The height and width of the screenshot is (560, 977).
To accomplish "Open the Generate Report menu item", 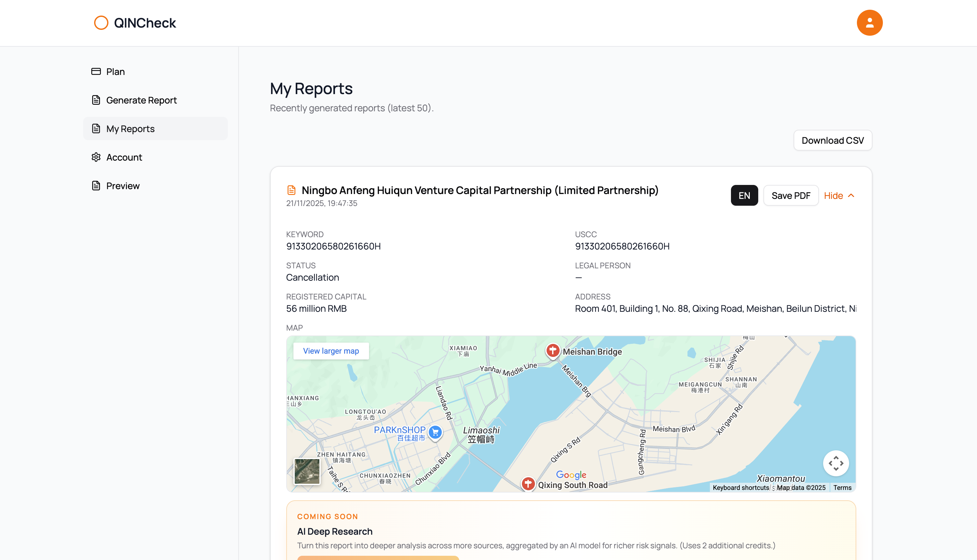I will click(141, 100).
